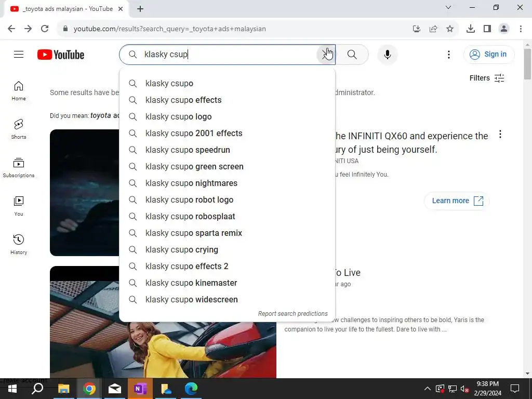Screen dimensions: 532x399
Task: Go to YouTube home via the logo
Action: [61, 55]
